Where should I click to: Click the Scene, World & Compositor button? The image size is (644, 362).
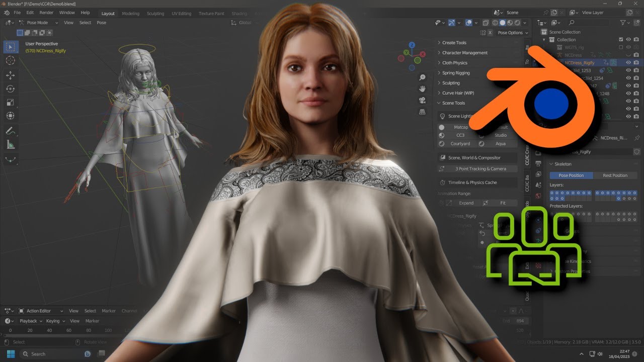477,158
